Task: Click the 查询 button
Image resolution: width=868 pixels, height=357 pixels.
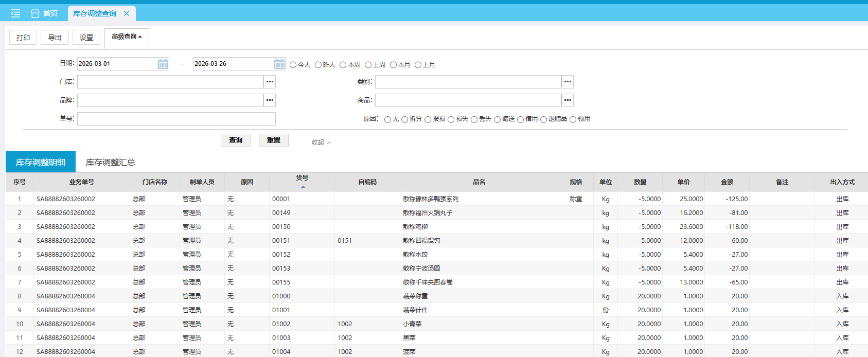Action: coord(236,140)
